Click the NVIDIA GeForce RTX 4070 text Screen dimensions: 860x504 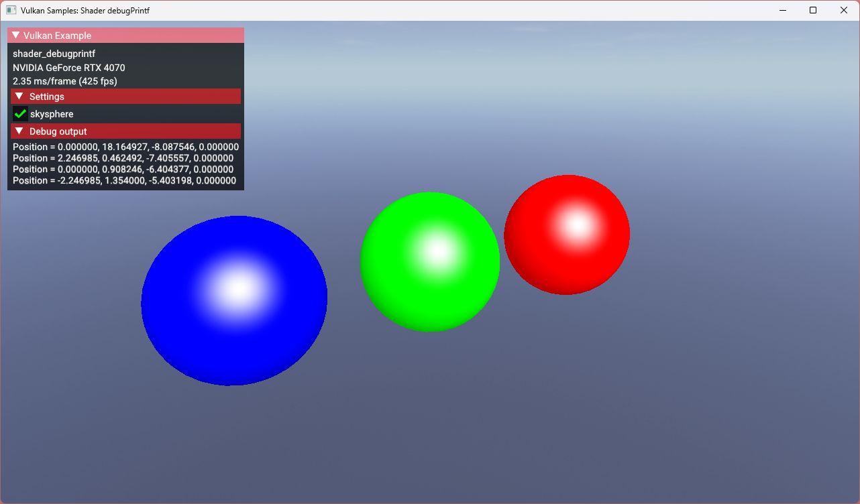[x=68, y=68]
